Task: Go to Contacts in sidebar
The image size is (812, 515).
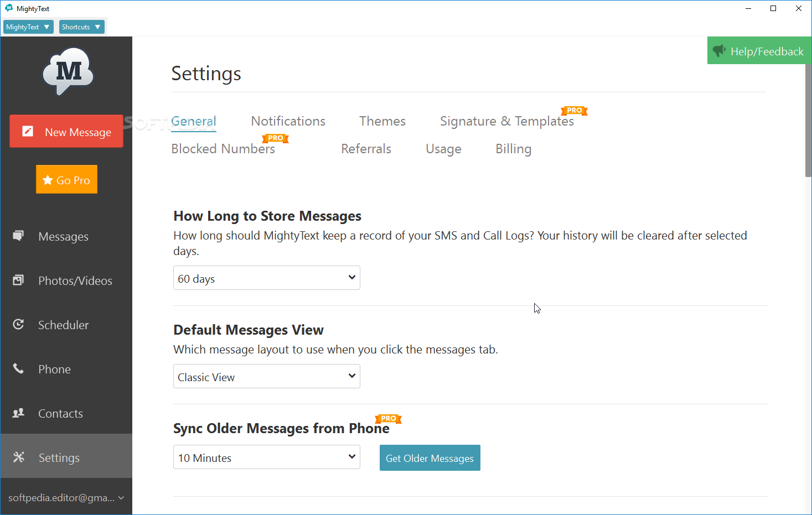Action: [x=66, y=413]
